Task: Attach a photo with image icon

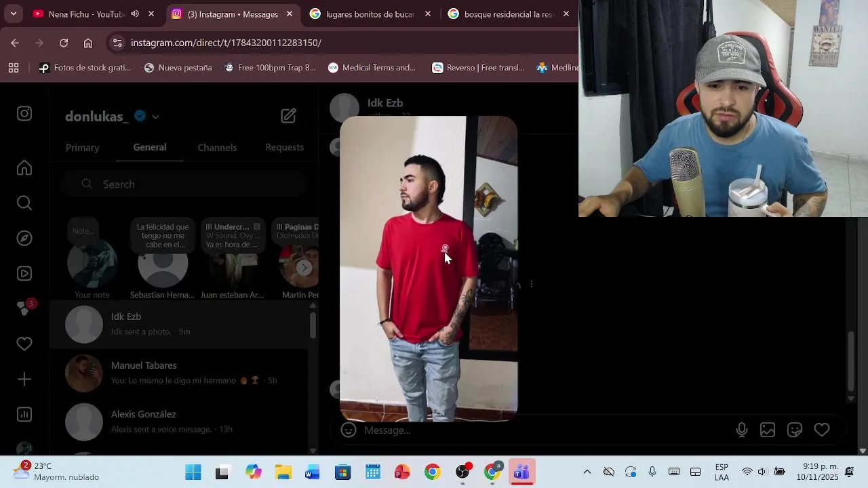Action: [x=768, y=430]
